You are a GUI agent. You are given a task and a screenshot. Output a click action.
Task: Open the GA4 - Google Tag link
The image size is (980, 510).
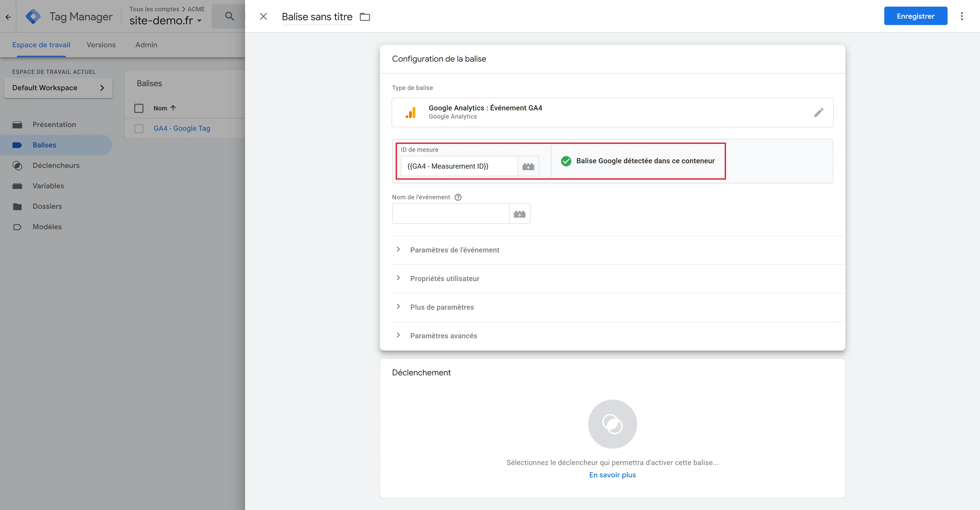(x=182, y=128)
